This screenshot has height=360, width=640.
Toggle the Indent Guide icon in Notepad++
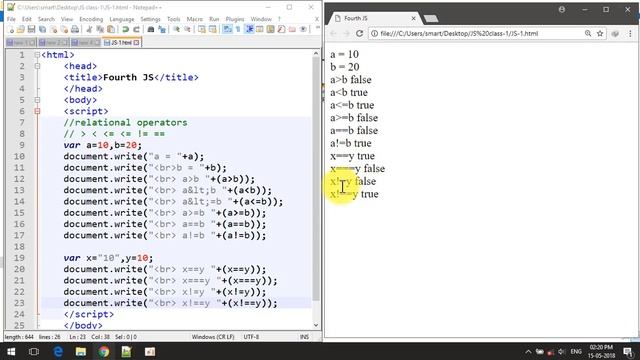point(249,29)
